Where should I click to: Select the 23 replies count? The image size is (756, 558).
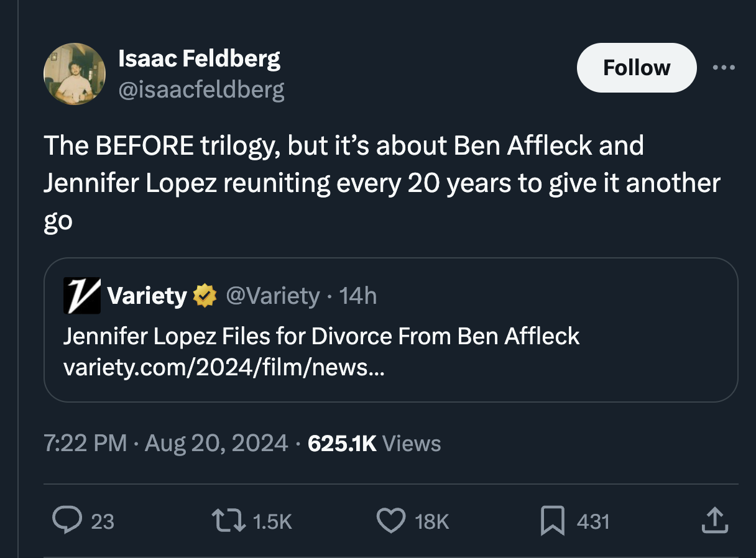click(103, 522)
